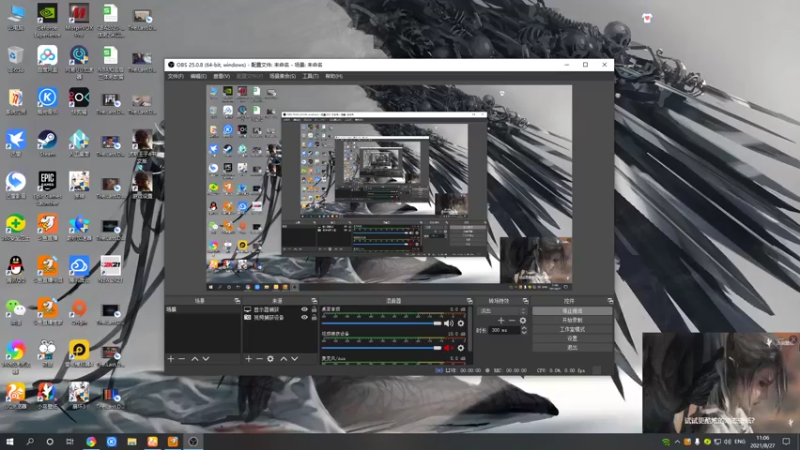Select the video capture device row in Sources

(x=280, y=317)
